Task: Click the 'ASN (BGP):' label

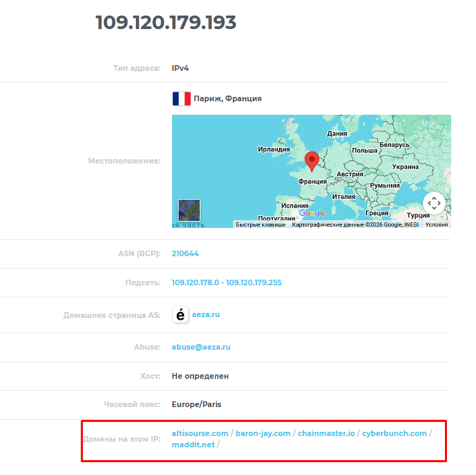Action: (139, 253)
